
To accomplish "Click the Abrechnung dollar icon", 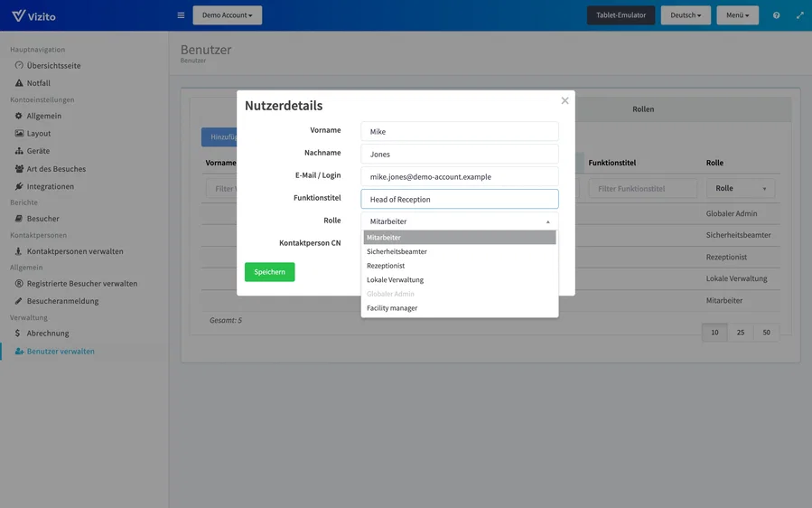I will pyautogui.click(x=18, y=333).
